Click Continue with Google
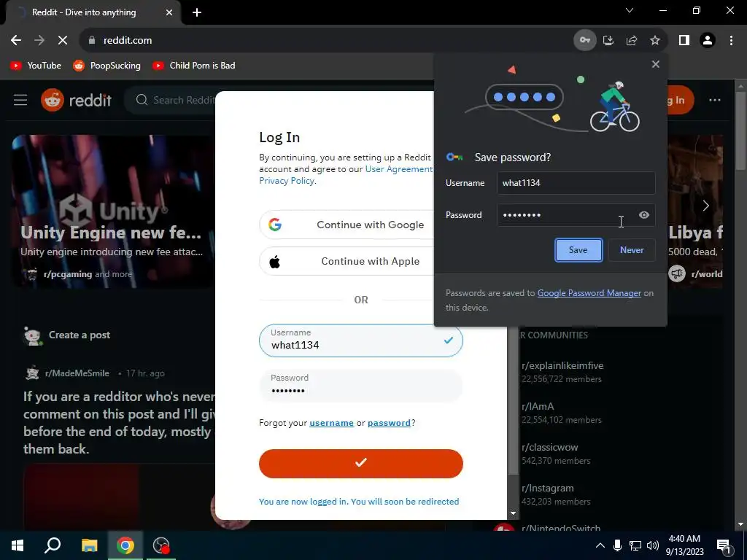Viewport: 747px width, 560px height. coord(348,225)
